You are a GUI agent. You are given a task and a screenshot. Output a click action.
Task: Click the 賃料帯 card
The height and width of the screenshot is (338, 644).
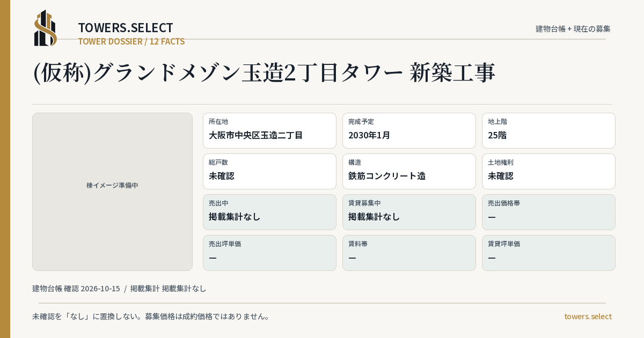[409, 253]
